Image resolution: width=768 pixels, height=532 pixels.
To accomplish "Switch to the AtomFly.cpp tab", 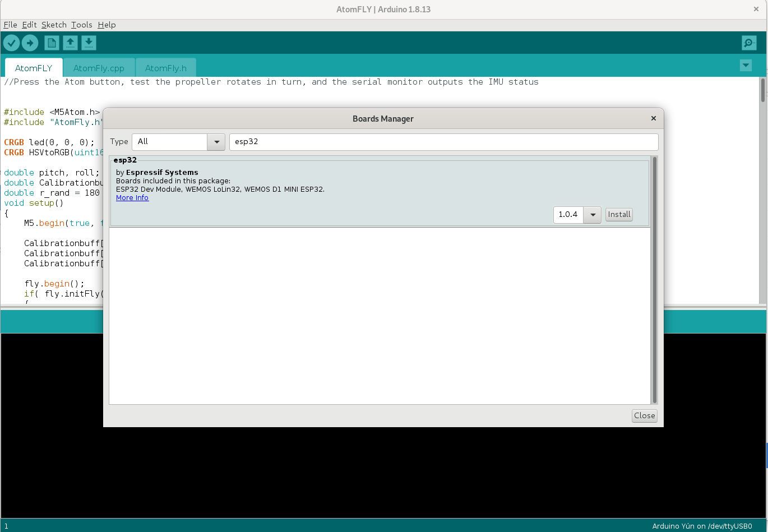I will pyautogui.click(x=99, y=68).
